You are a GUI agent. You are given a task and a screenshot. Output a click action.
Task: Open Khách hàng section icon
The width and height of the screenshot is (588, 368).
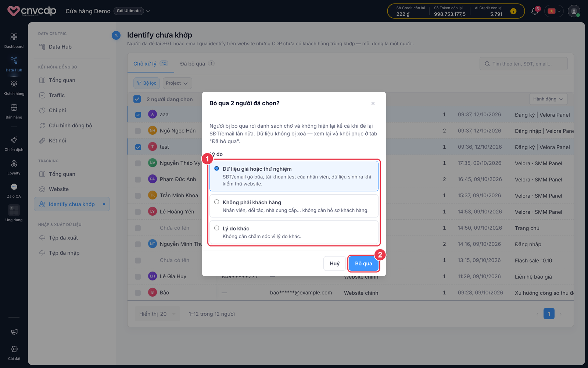point(14,84)
